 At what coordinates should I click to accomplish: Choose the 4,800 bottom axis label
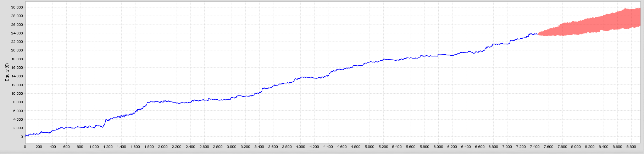tap(356, 147)
